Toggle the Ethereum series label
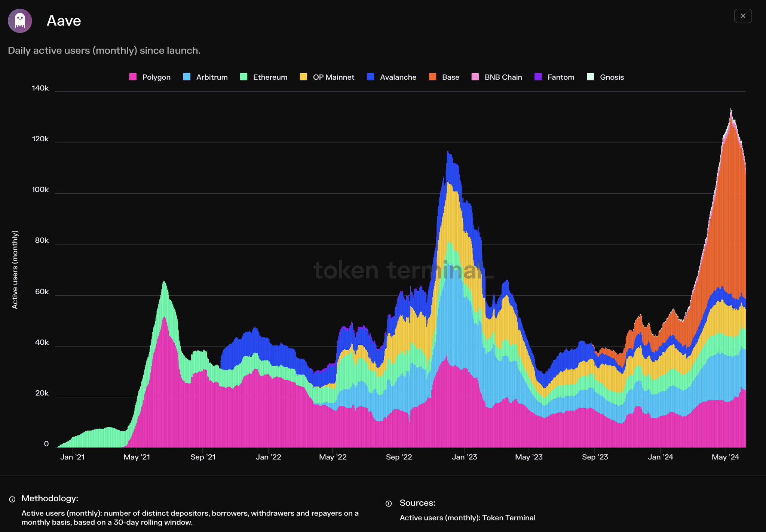 point(270,77)
